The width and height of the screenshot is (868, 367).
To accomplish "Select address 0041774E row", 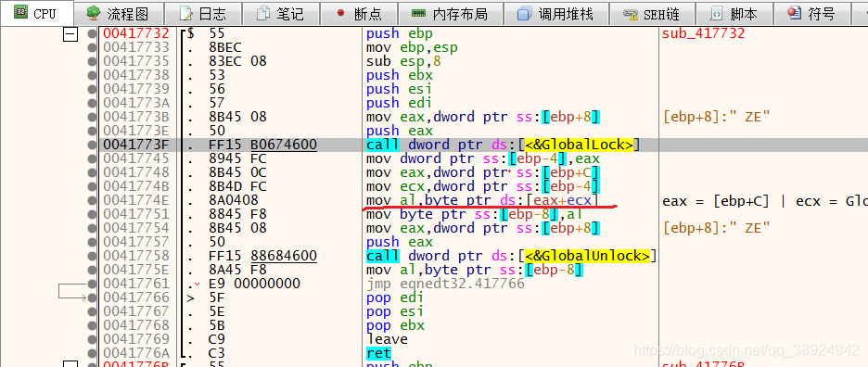I will 136,200.
